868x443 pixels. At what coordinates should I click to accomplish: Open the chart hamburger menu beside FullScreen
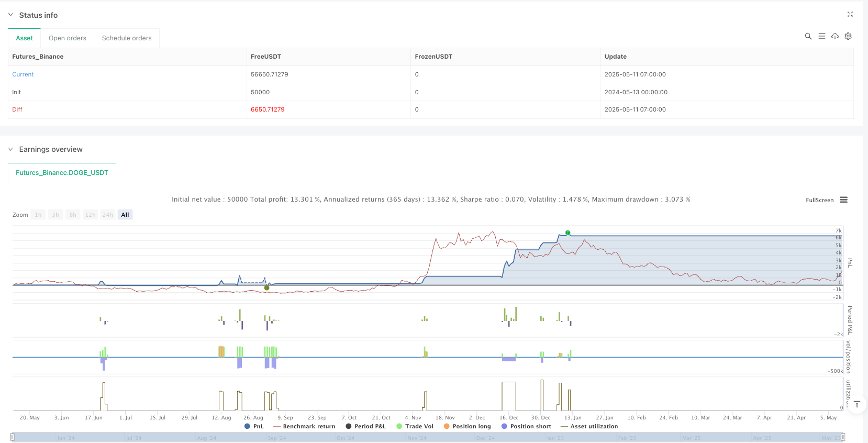click(x=843, y=200)
